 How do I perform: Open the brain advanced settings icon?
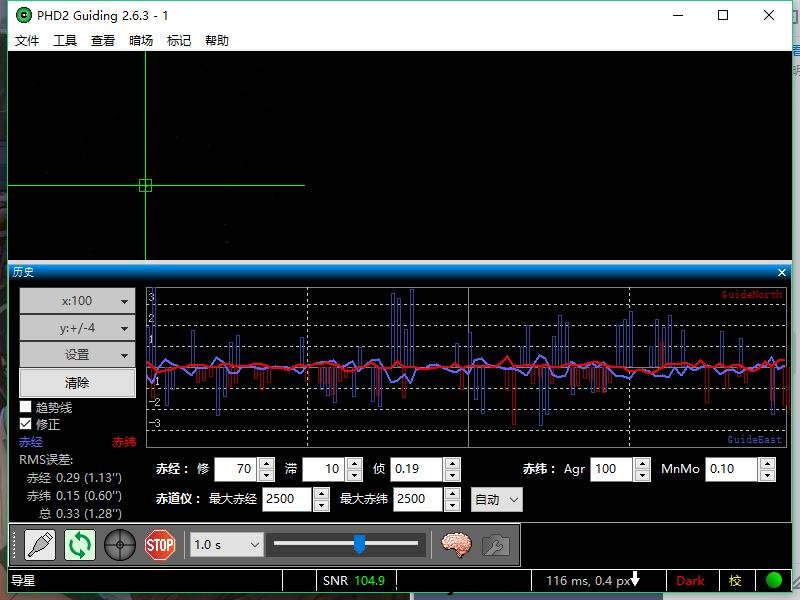[456, 545]
